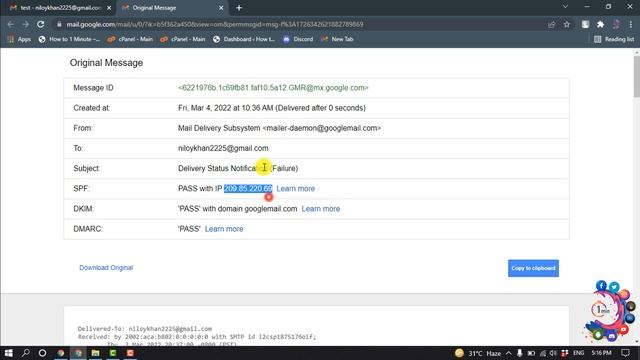Open the first cPanel - Main bookmark
This screenshot has height=360, width=640.
(130, 39)
